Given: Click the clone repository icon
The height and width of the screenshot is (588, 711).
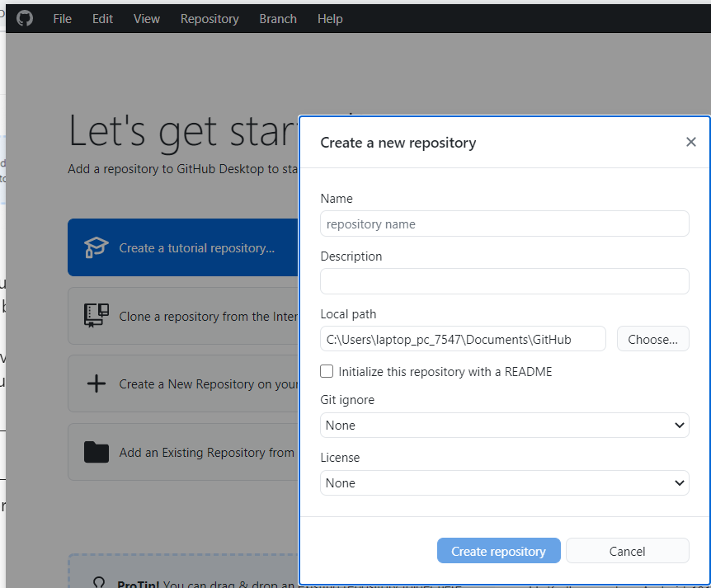Looking at the screenshot, I should pyautogui.click(x=97, y=315).
